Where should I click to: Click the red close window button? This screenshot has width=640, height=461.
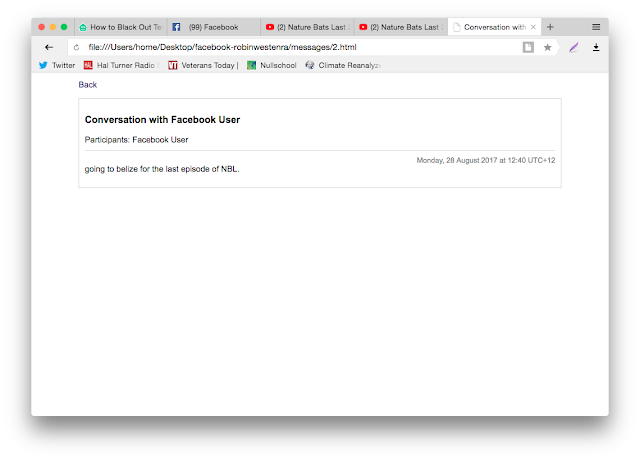tap(42, 27)
